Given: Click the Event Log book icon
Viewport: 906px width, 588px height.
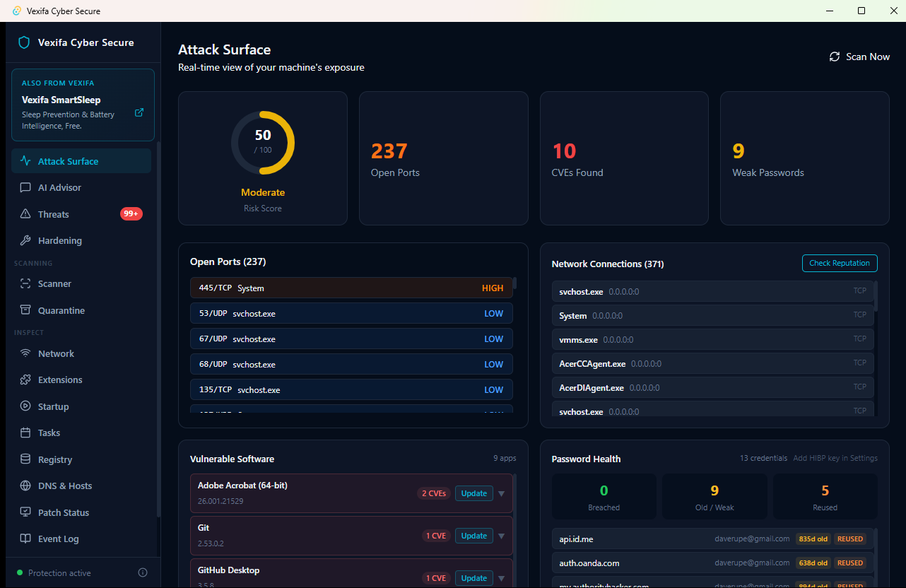Looking at the screenshot, I should 25,539.
